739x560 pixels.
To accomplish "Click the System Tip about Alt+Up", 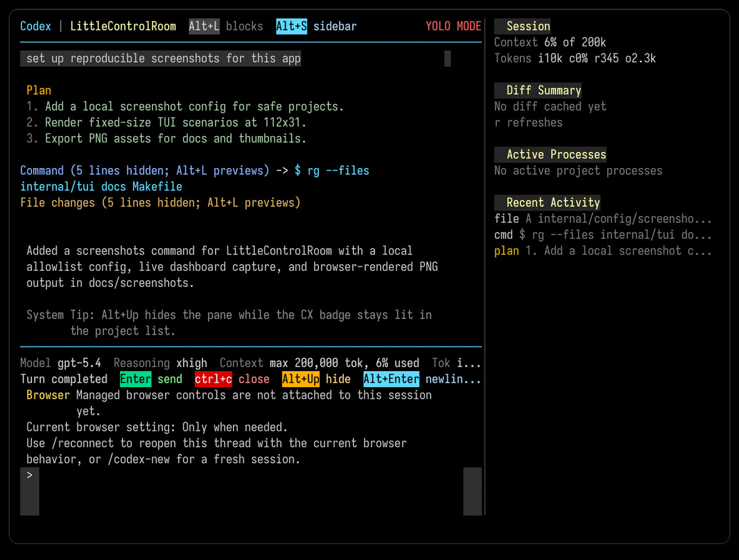I will (x=229, y=322).
